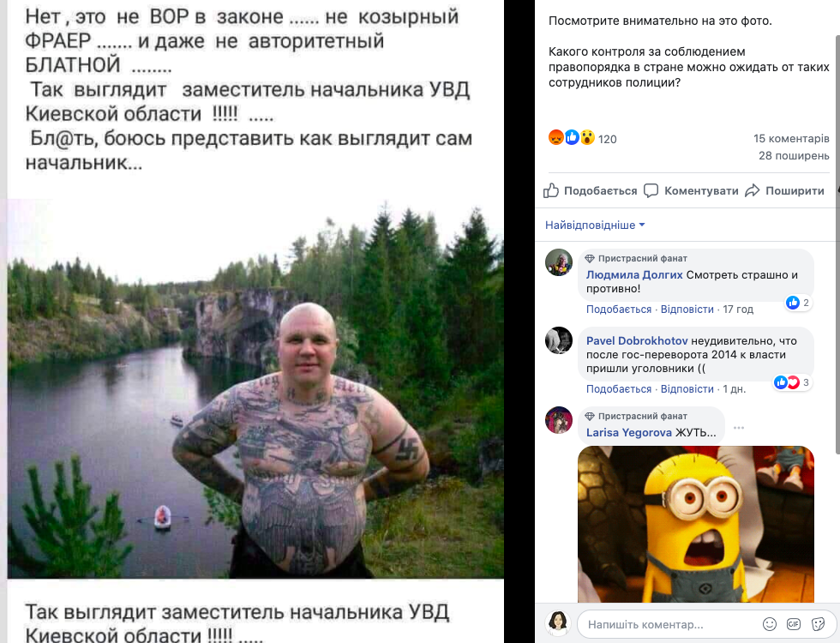Click the Поширити share arrow icon

[x=753, y=190]
